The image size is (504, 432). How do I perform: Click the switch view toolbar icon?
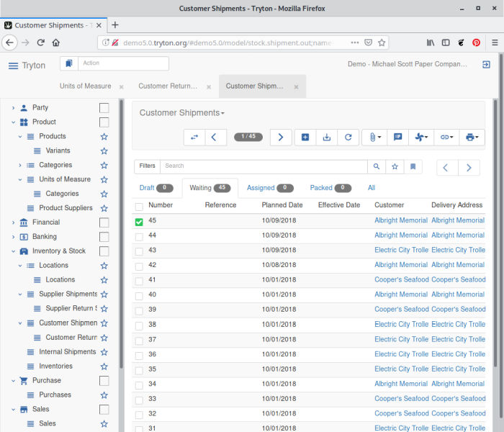pos(194,138)
